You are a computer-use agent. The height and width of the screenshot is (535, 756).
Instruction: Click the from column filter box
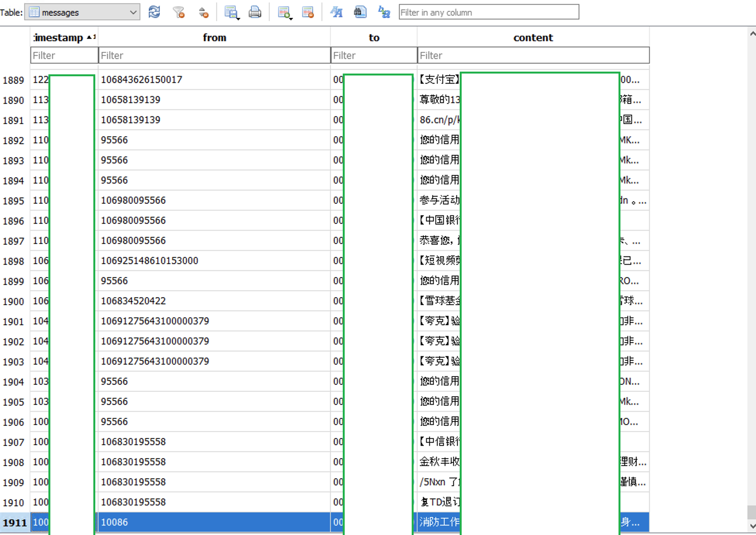[x=214, y=55]
